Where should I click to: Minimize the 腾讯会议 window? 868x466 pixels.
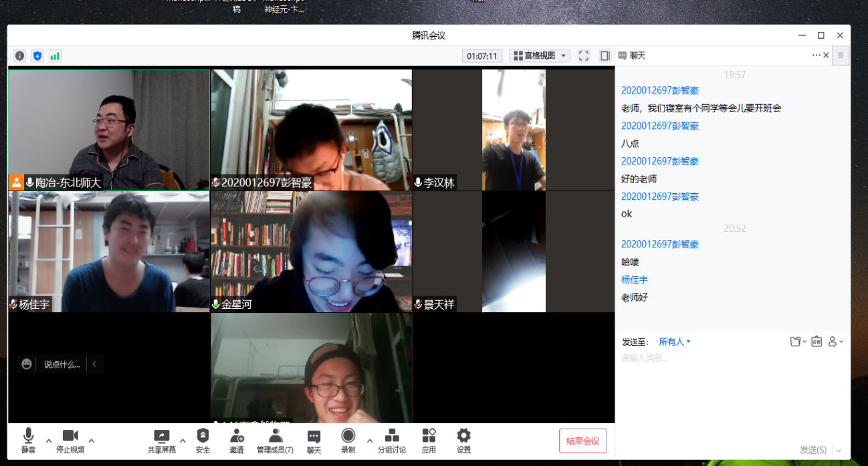click(x=802, y=35)
